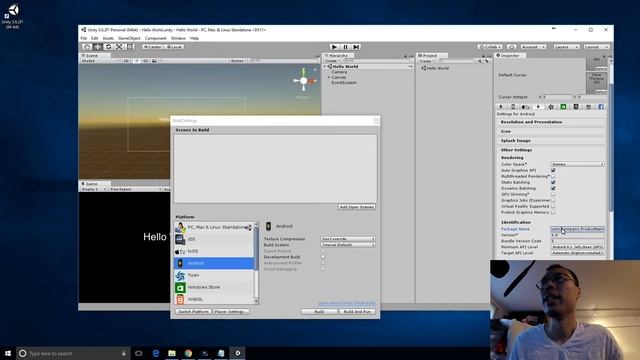Open the Learn about Unity Cloud Build link
Viewport: 640px width, 360px height.
click(347, 303)
